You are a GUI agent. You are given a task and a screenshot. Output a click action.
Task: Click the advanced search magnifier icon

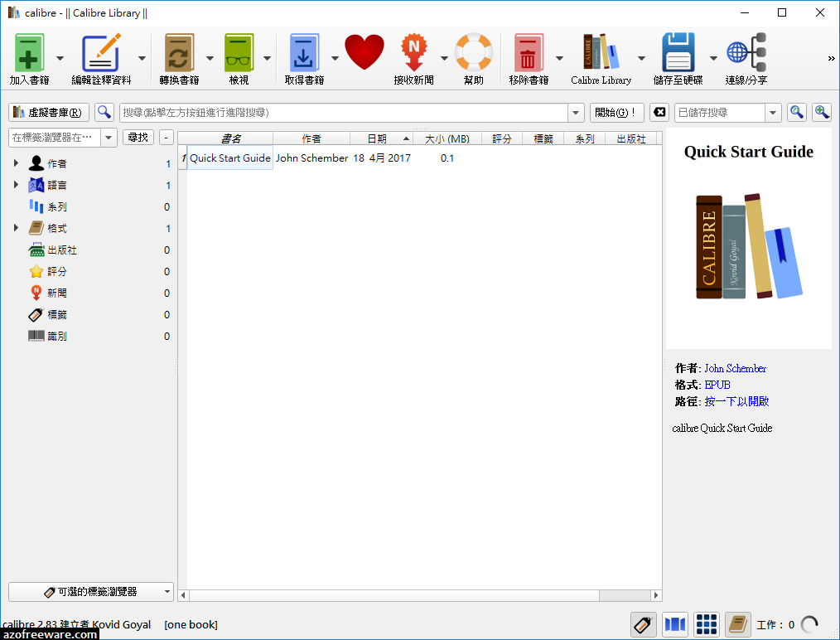104,112
